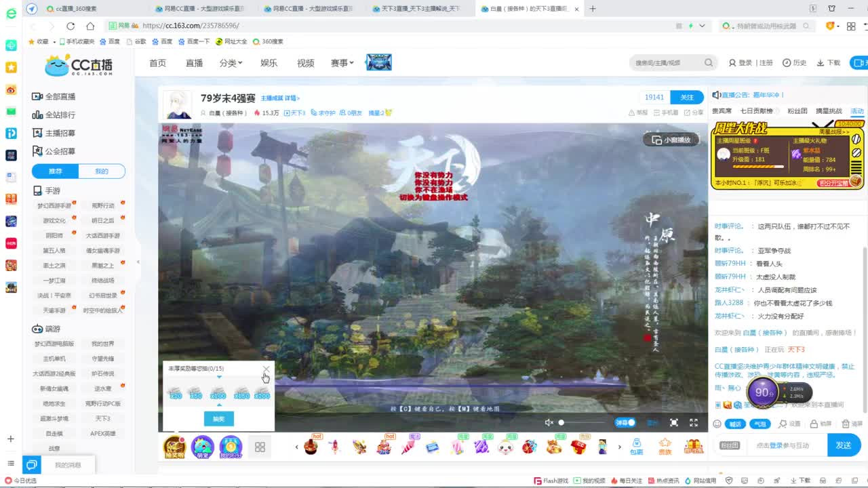868x488 pixels.
Task: Open 天下3 game category in sidebar
Action: tap(103, 418)
